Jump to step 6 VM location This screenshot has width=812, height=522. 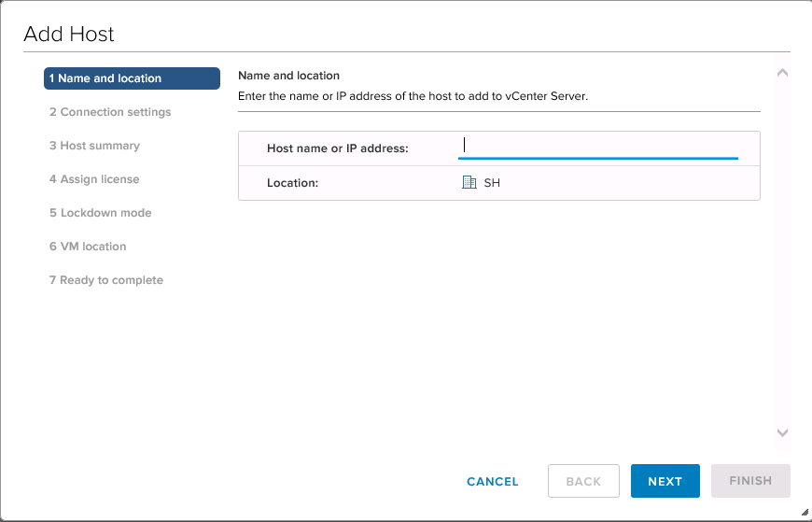point(88,247)
